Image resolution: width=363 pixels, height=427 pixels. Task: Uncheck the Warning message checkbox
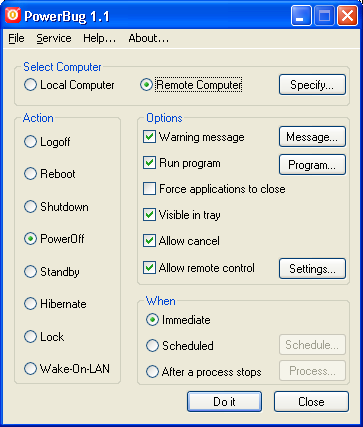click(x=149, y=137)
